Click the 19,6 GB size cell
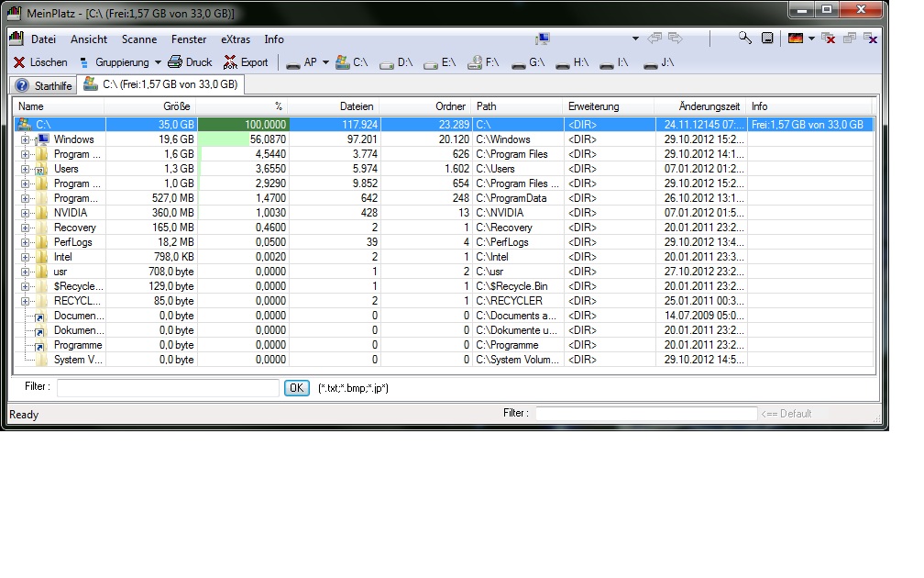Viewport: 924px width, 578px height. tap(151, 139)
